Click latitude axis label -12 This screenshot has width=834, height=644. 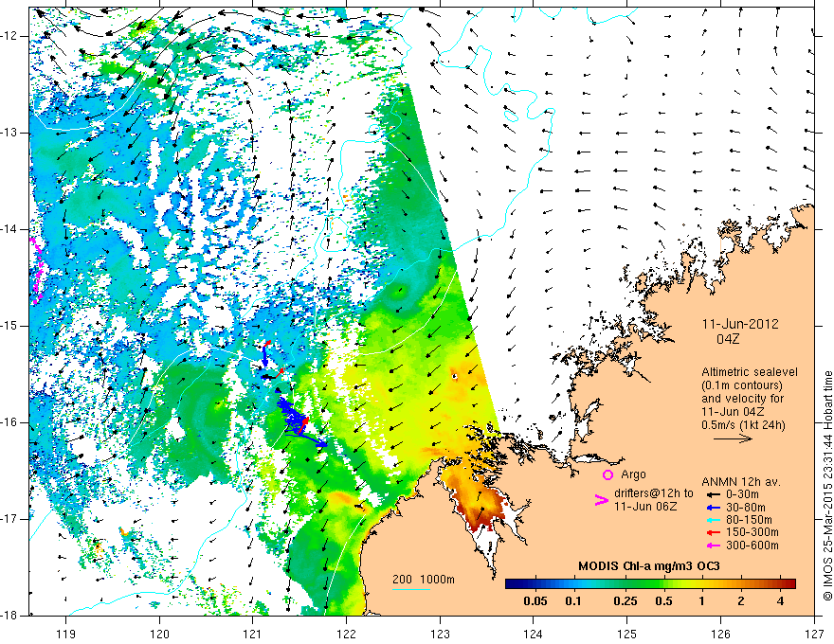10,36
